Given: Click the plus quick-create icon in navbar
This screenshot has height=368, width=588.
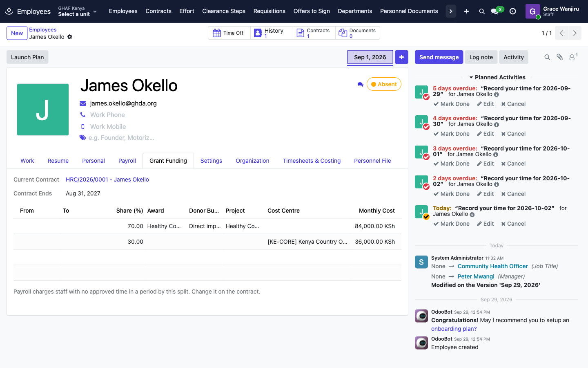Looking at the screenshot, I should (466, 11).
